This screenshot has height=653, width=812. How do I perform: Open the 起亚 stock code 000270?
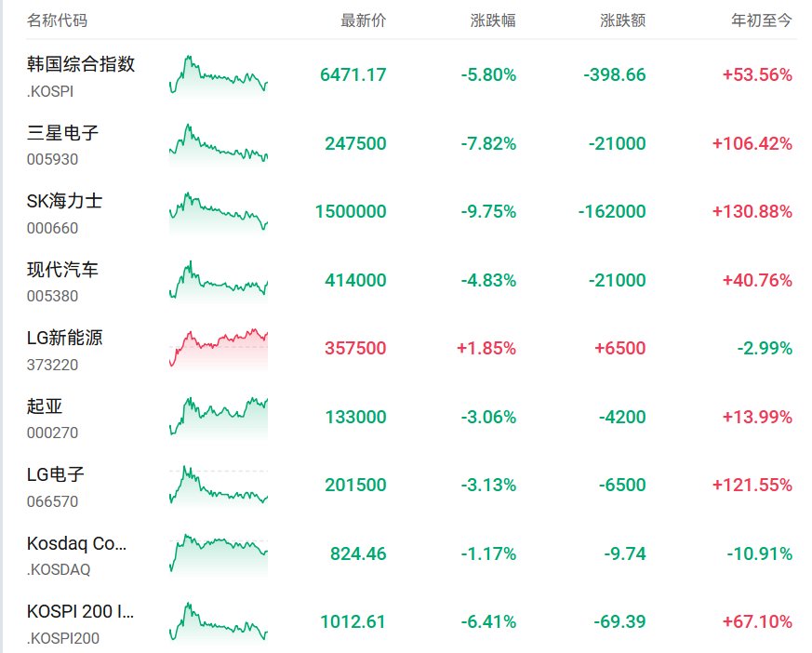[52, 433]
